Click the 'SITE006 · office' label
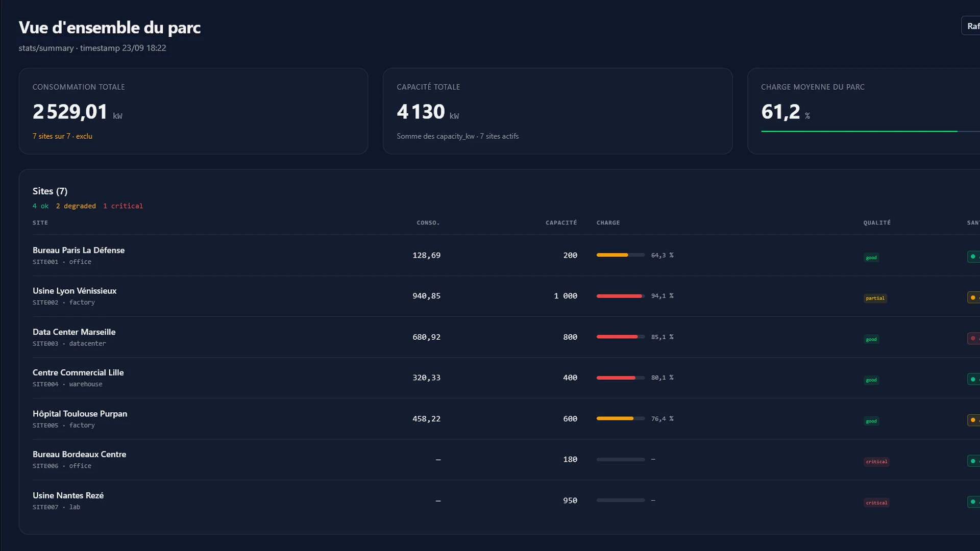Image resolution: width=980 pixels, height=551 pixels. (62, 466)
